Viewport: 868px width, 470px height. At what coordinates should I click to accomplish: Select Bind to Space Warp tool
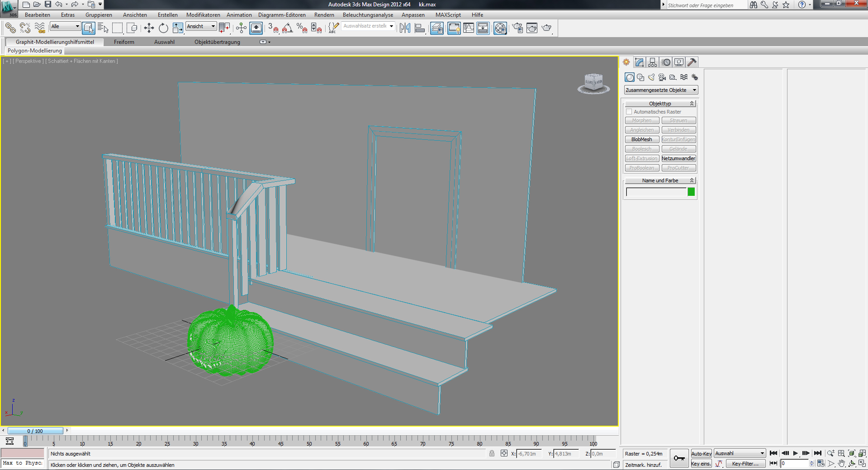(x=40, y=28)
